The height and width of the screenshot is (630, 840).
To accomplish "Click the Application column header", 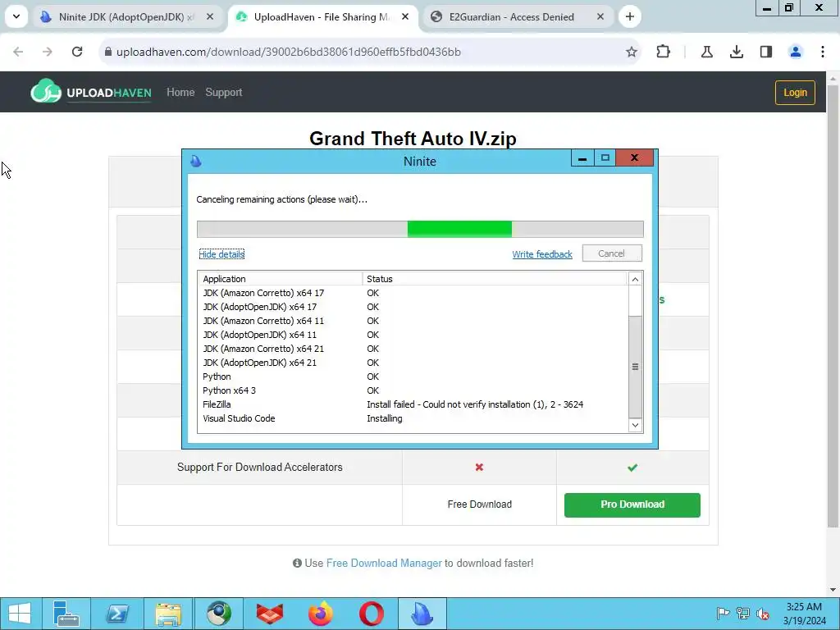I will pos(281,279).
